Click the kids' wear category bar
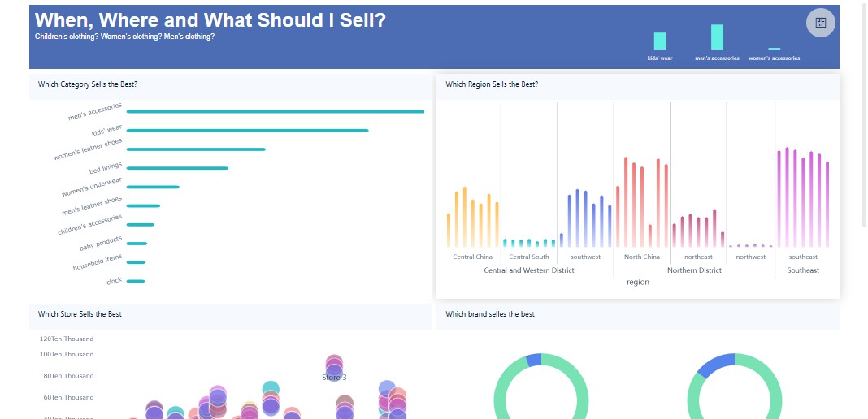Screen dimensions: 868x419 point(247,130)
